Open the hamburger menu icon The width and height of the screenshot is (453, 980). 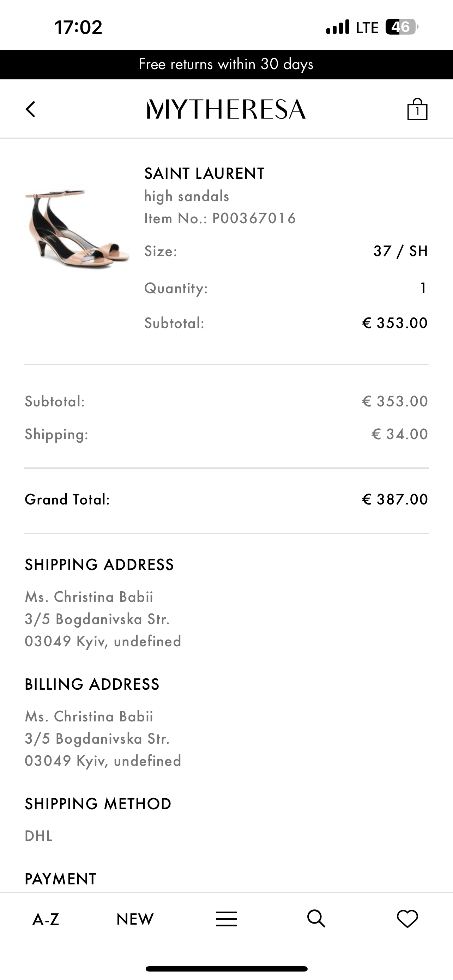coord(226,919)
